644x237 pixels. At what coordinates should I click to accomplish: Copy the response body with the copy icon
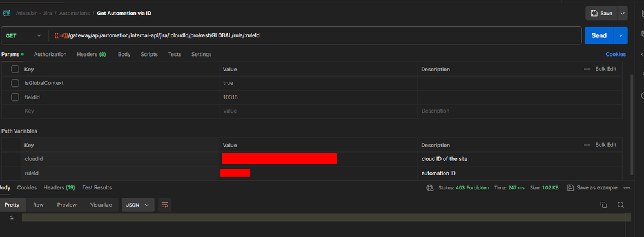[603, 205]
